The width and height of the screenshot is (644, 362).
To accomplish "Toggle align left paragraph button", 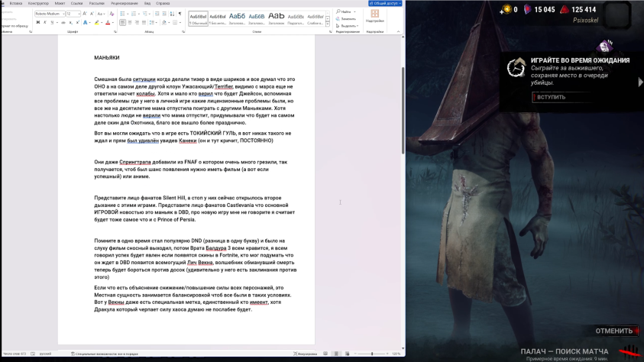I will click(122, 22).
